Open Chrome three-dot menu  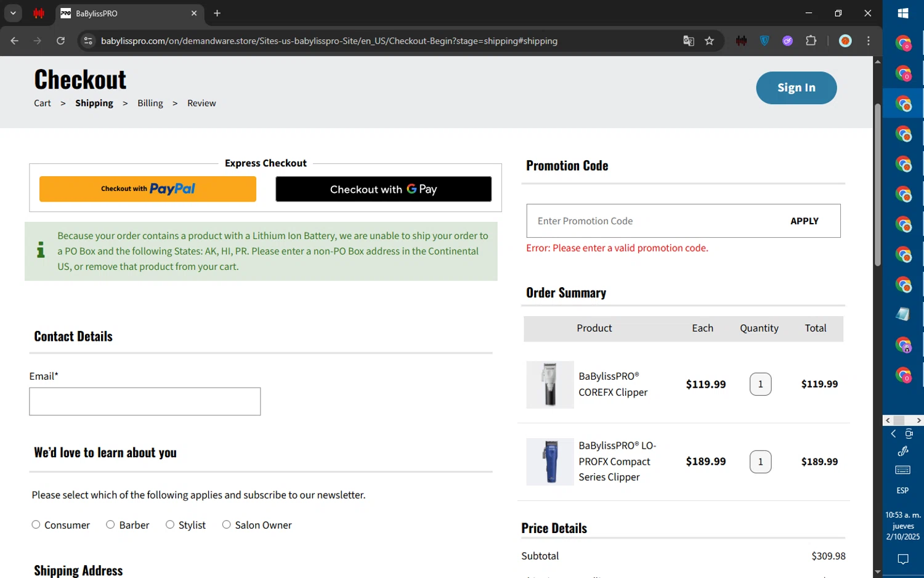pyautogui.click(x=869, y=41)
